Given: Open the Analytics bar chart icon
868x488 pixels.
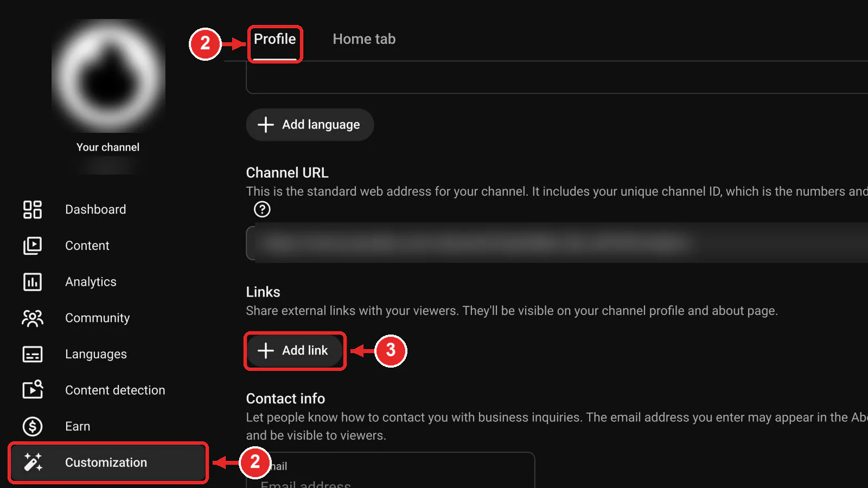Looking at the screenshot, I should point(33,282).
